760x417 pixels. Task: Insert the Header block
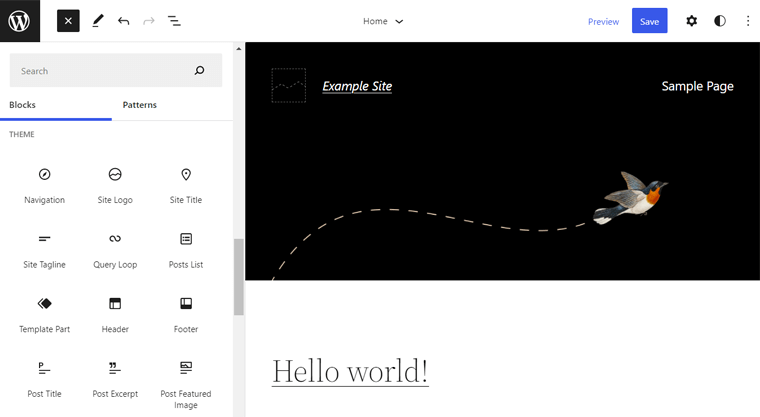[x=115, y=315]
